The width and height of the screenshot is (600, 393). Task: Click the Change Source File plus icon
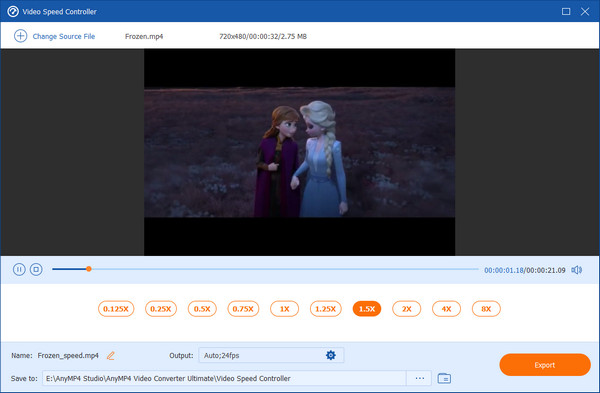point(20,36)
